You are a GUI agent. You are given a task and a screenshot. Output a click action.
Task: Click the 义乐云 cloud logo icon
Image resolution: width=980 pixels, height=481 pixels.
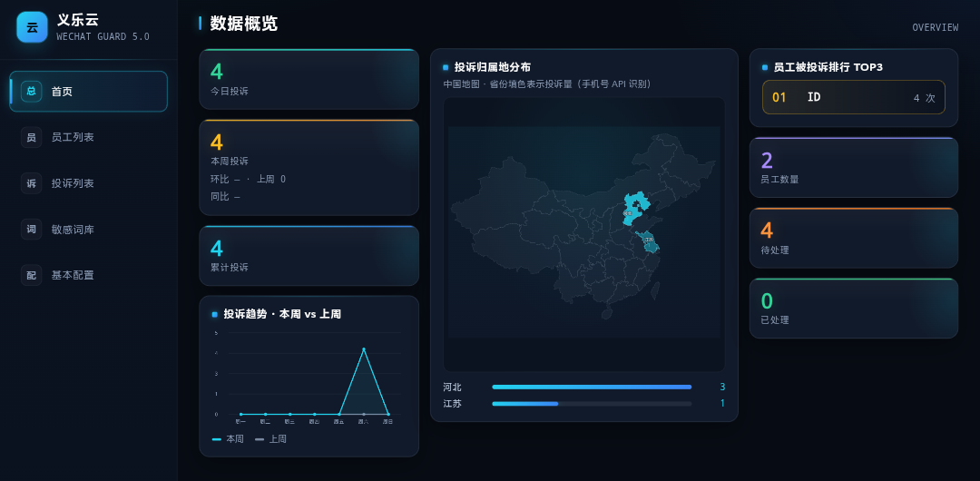pos(32,27)
